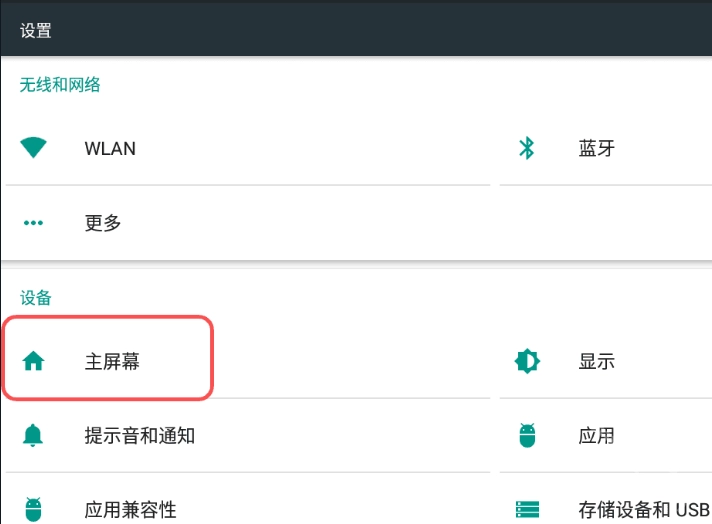Click the brightness icon for 显示
Screen dimensions: 712x524
526,361
